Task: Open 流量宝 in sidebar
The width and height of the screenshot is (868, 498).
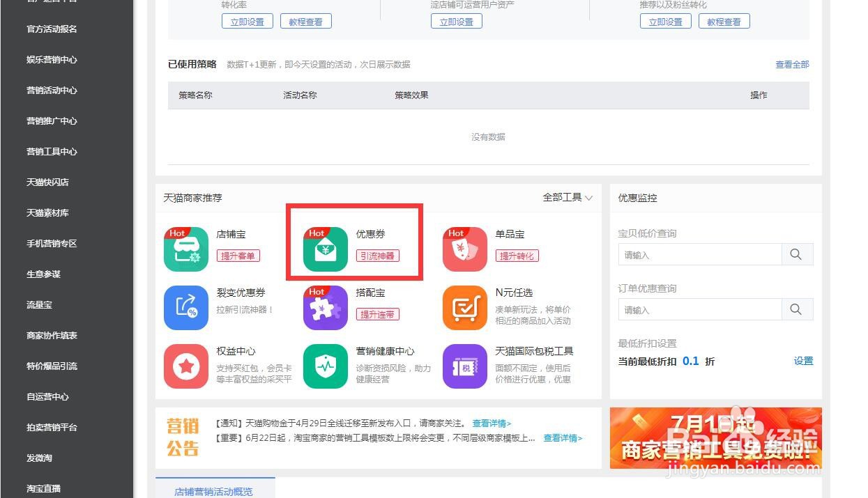Action: pos(39,305)
